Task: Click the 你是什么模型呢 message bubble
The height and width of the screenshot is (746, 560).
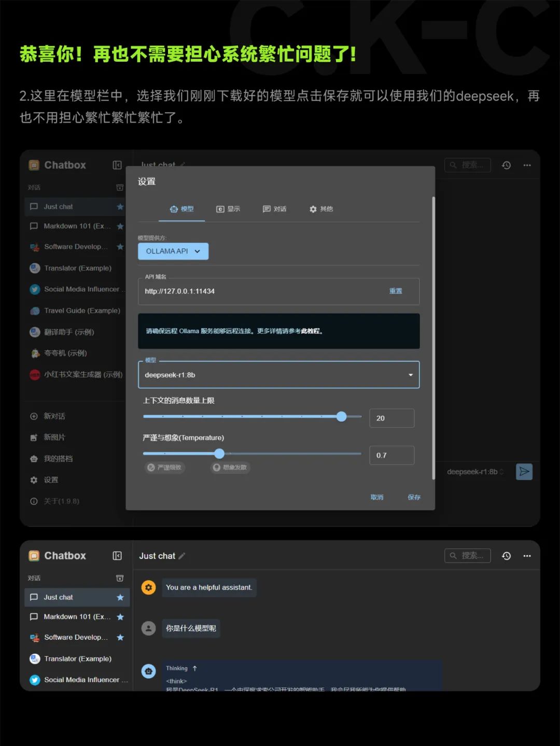Action: (191, 628)
